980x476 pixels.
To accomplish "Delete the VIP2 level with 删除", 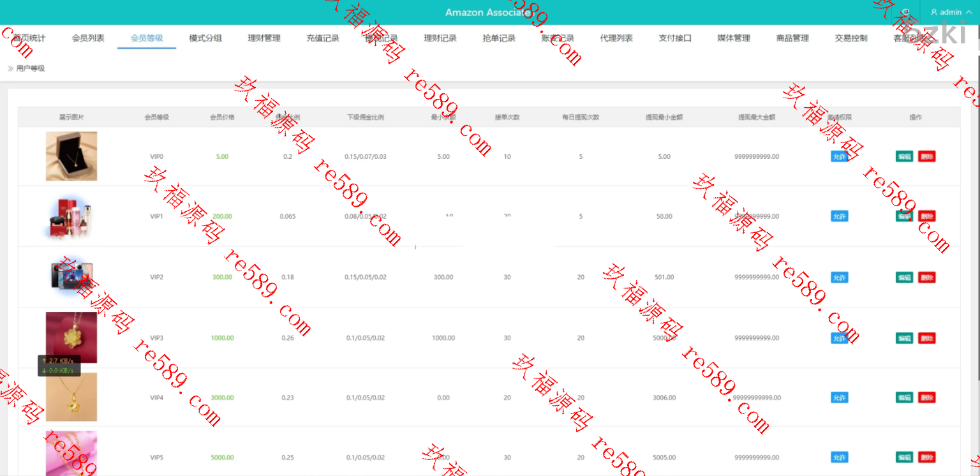I will click(x=927, y=278).
